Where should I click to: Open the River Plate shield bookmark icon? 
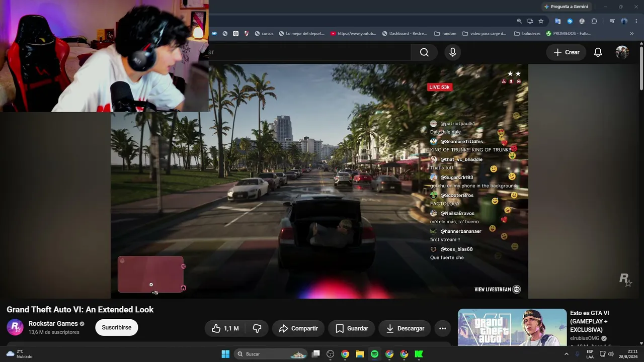(247, 34)
